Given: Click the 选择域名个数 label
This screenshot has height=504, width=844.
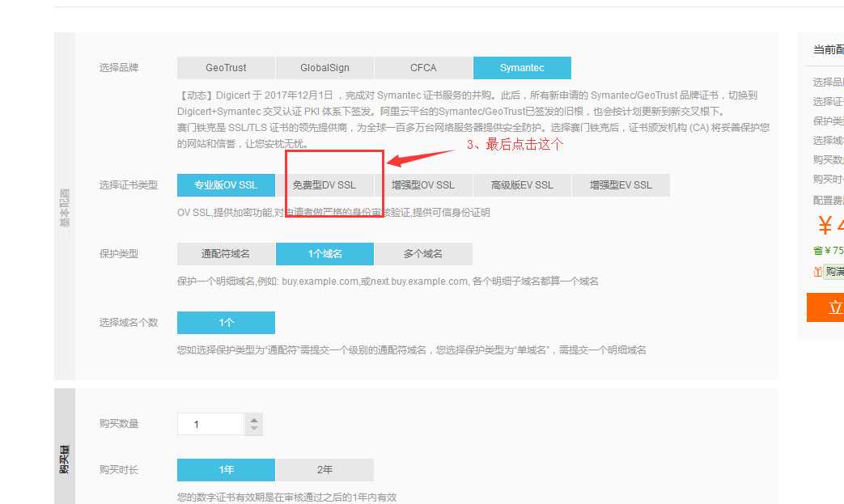Looking at the screenshot, I should coord(129,323).
